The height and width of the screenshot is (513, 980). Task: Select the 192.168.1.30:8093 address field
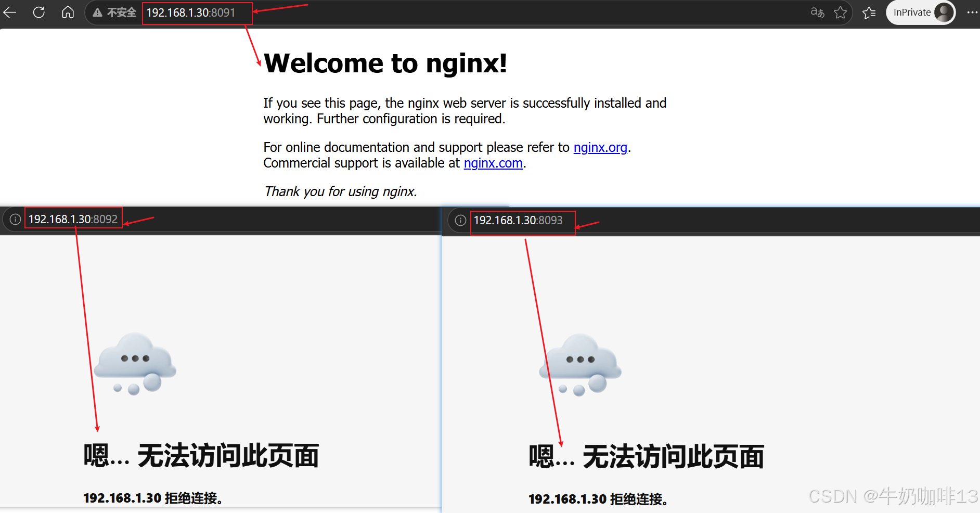pos(518,220)
